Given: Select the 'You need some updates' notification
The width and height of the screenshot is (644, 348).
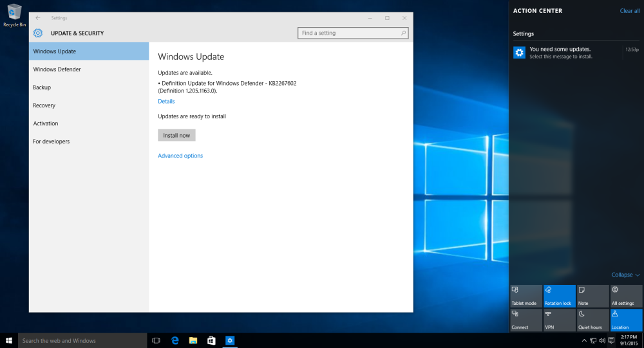Looking at the screenshot, I should click(x=576, y=53).
